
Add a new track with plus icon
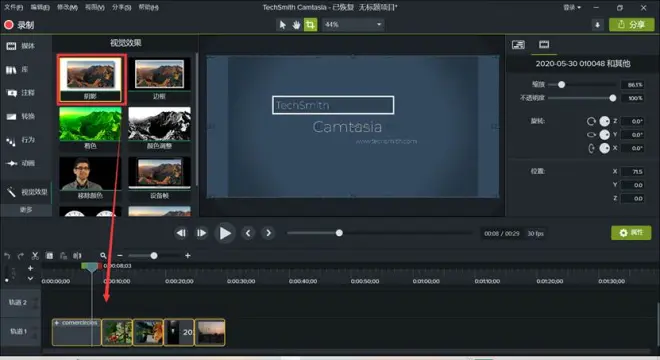[x=30, y=268]
